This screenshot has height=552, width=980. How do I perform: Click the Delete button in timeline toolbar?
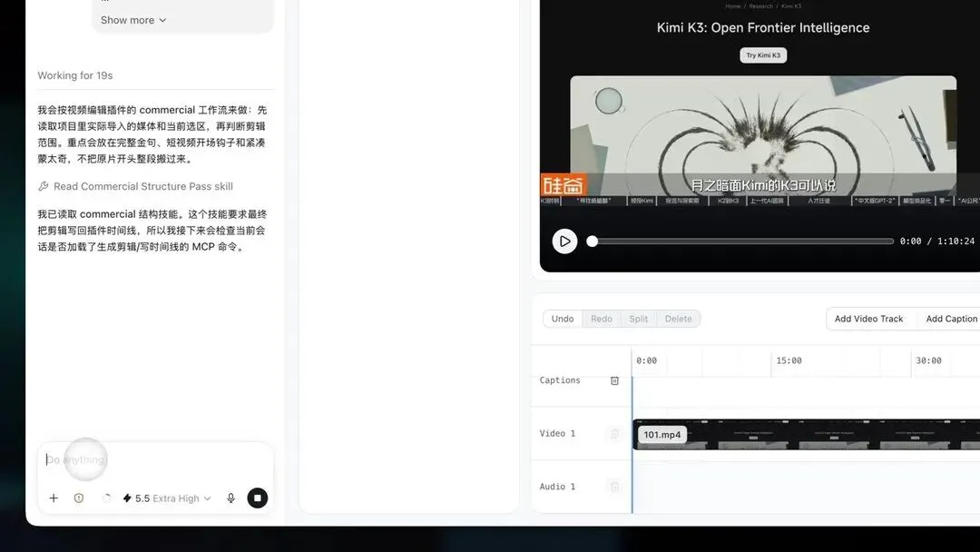pyautogui.click(x=678, y=319)
